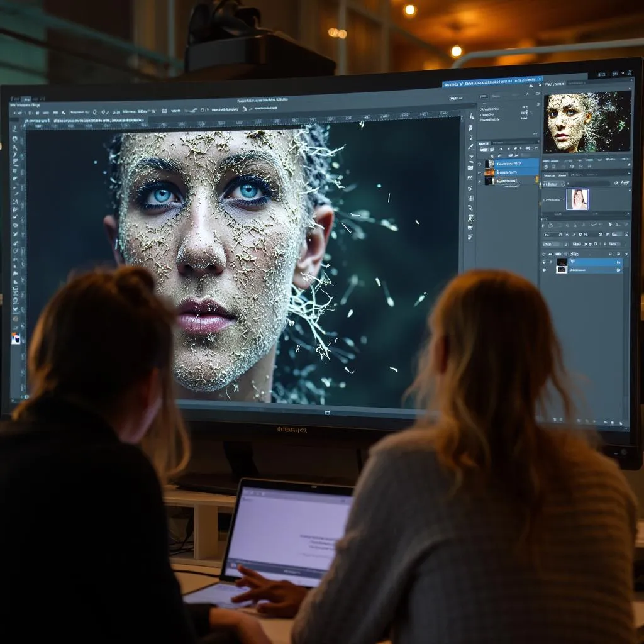Select the orange marker beside the third middle-panel layer
Image resolution: width=644 pixels, height=644 pixels.
(537, 180)
